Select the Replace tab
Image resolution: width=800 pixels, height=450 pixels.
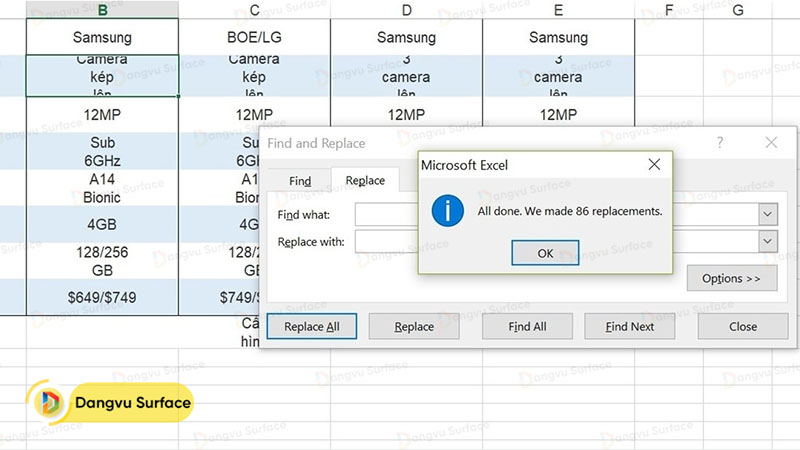(x=365, y=181)
